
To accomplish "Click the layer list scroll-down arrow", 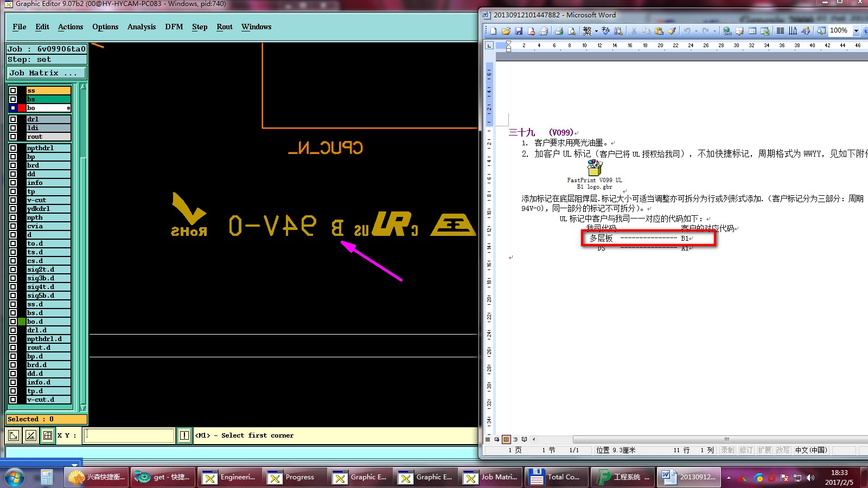I will (83, 407).
